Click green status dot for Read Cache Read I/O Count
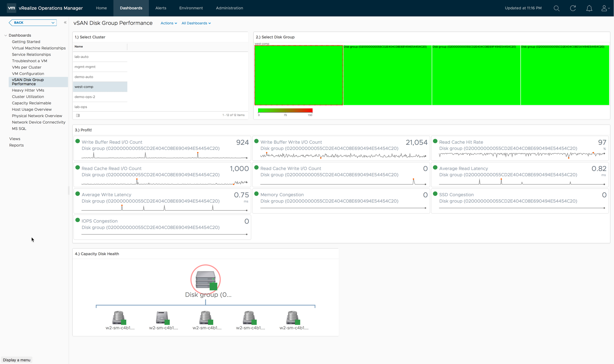The width and height of the screenshot is (614, 364). (77, 167)
